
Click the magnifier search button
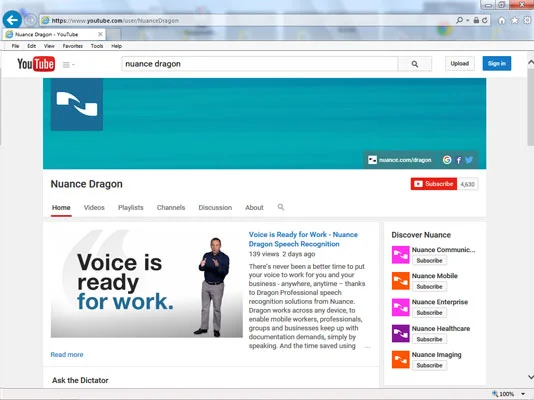pyautogui.click(x=414, y=64)
